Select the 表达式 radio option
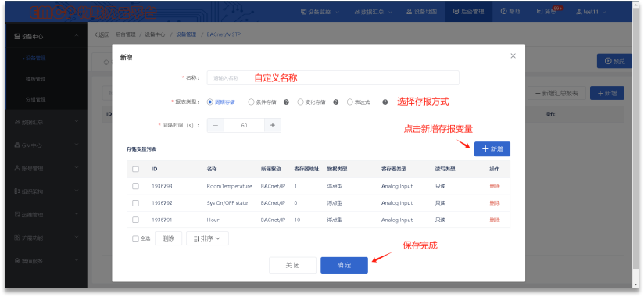Viewport: 644px width, 297px height. [x=350, y=102]
